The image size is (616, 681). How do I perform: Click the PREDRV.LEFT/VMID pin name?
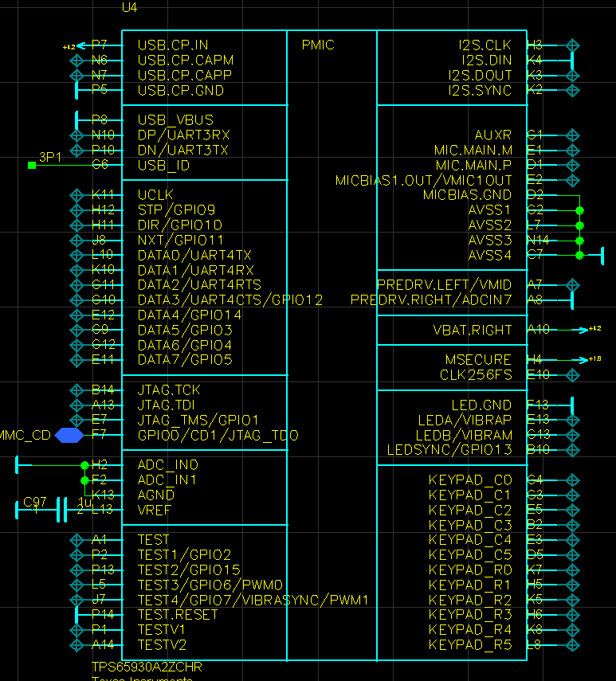[444, 285]
